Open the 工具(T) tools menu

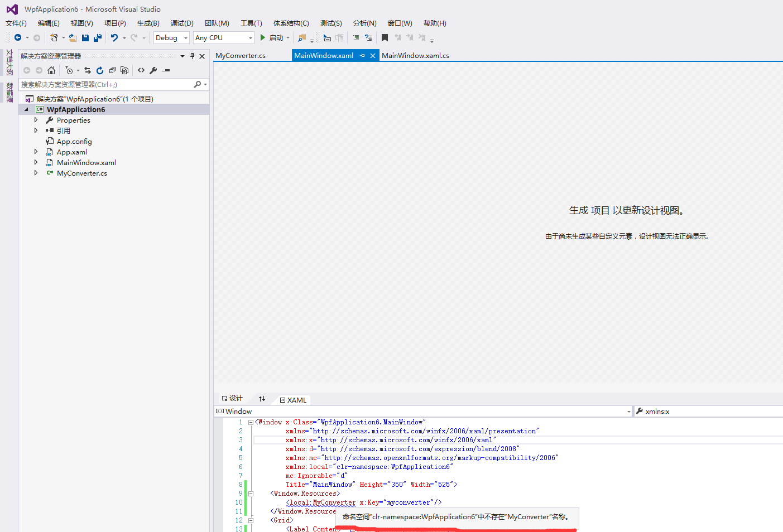click(x=251, y=23)
